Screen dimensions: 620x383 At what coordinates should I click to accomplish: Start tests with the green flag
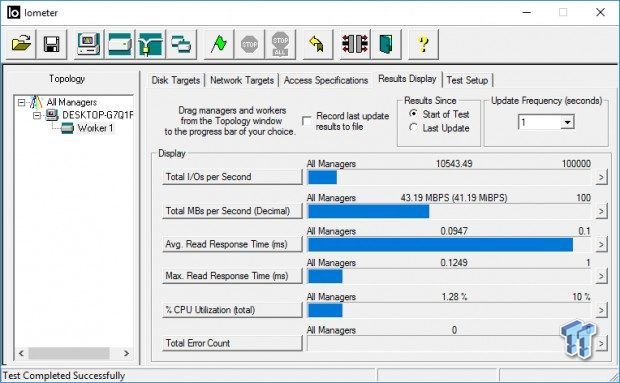(x=218, y=44)
